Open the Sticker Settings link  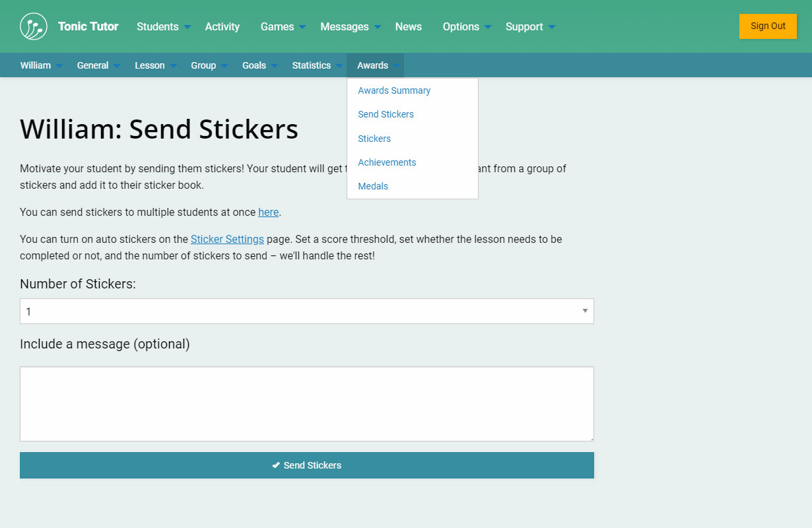point(227,239)
